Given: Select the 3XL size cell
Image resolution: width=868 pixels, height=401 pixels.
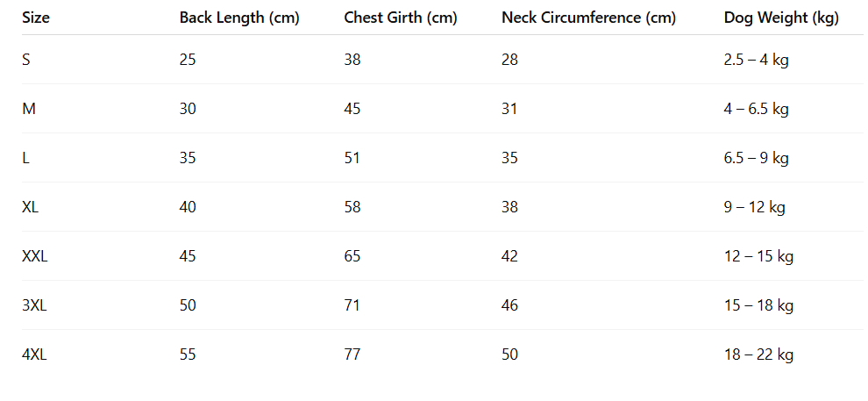Looking at the screenshot, I should [33, 305].
